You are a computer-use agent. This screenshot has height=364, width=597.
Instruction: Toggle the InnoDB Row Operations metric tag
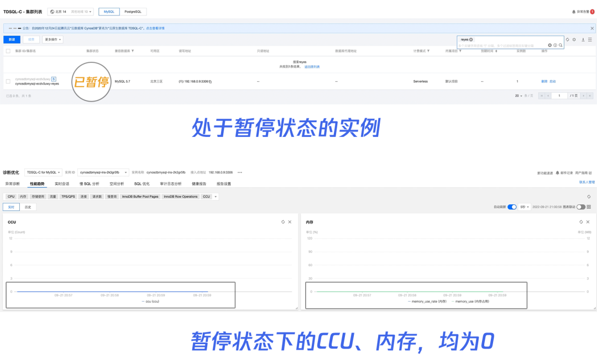(180, 197)
